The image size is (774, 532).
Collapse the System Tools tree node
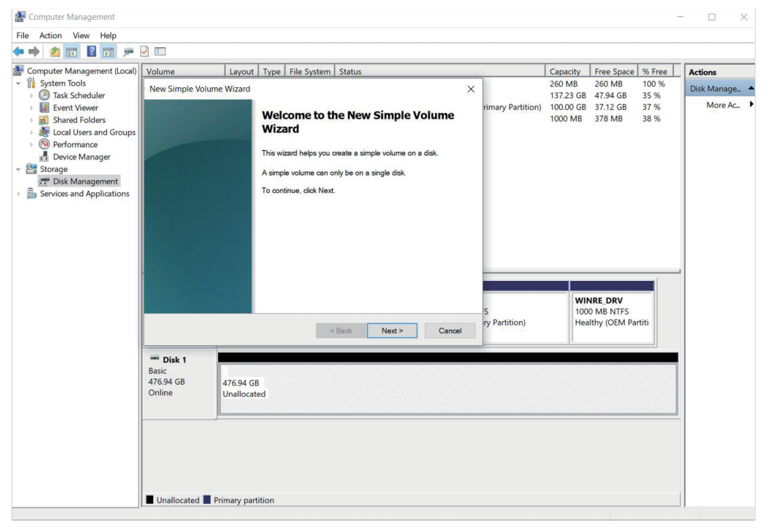click(x=18, y=84)
